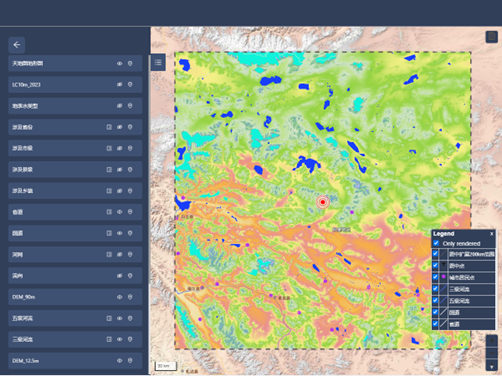Open attribute table icon for 三级河流 layer
Image resolution: width=502 pixels, height=376 pixels.
pos(109,339)
